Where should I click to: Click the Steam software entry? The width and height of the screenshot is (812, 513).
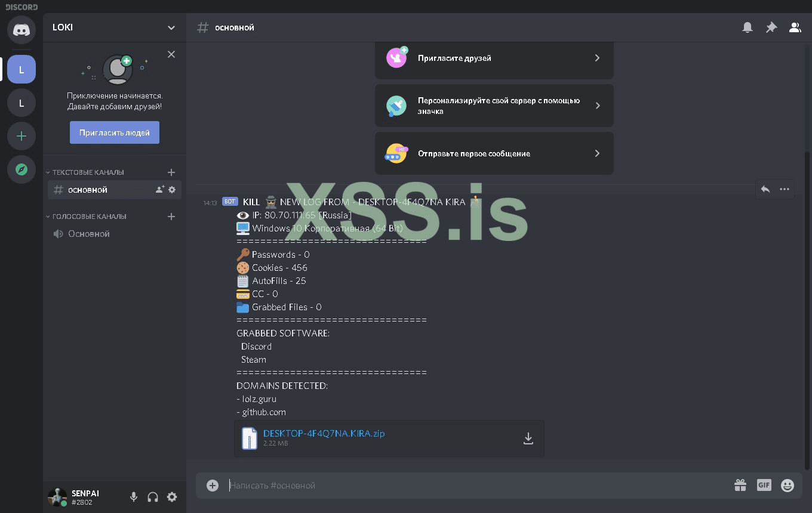tap(254, 360)
